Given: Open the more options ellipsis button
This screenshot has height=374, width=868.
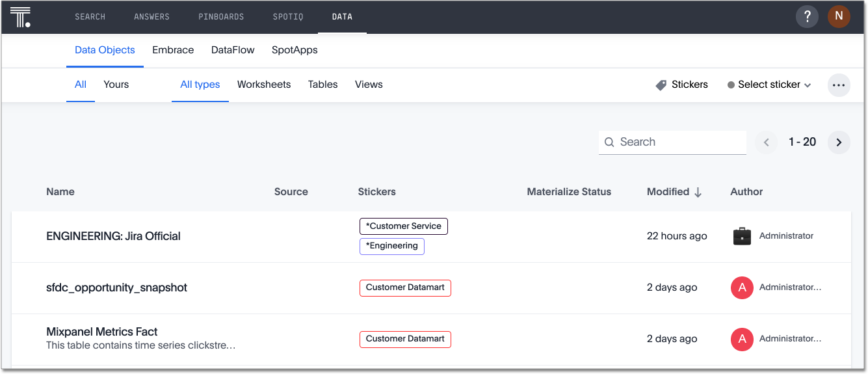Looking at the screenshot, I should point(839,85).
